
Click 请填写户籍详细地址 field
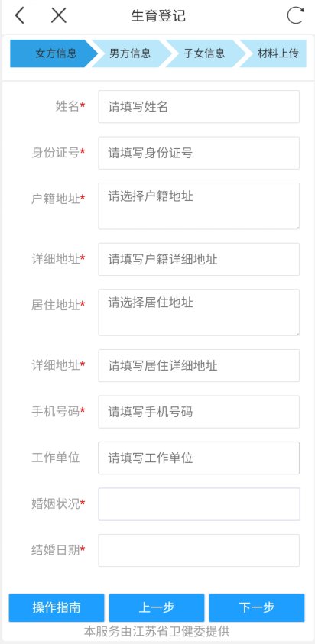199,259
